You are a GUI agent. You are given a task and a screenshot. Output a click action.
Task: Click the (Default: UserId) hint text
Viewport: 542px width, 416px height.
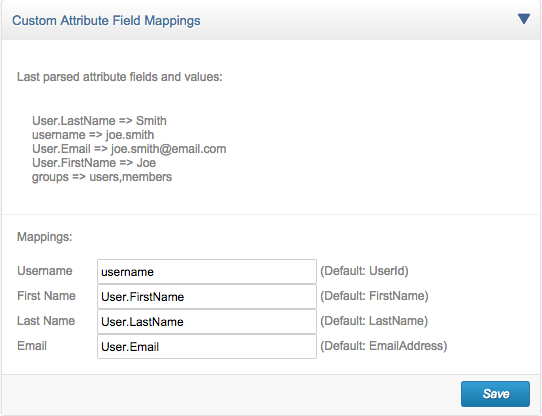(x=364, y=271)
